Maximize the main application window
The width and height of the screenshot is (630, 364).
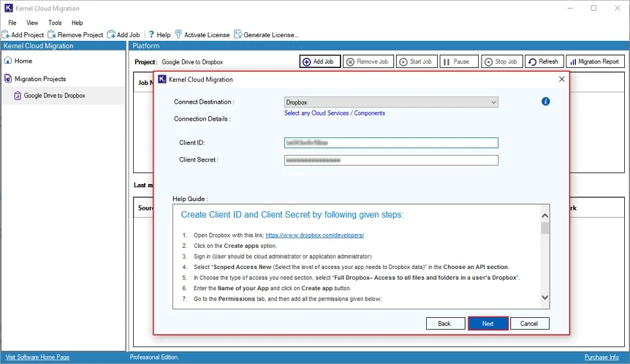[593, 8]
